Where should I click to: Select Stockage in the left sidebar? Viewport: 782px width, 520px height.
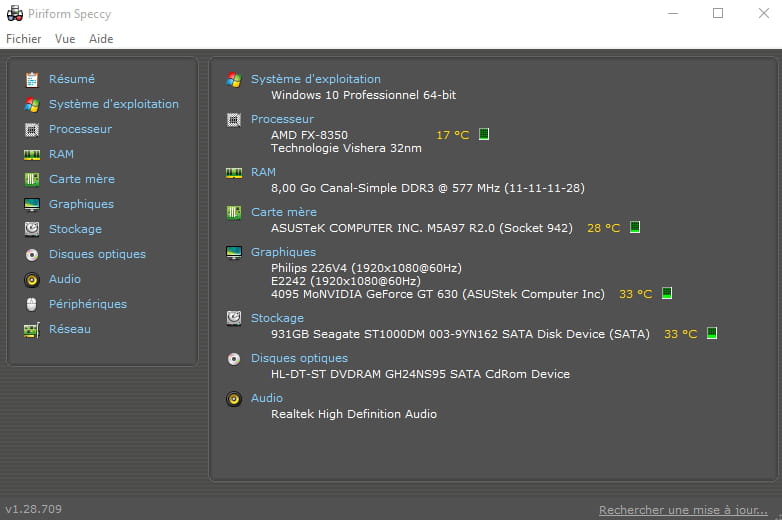click(75, 229)
